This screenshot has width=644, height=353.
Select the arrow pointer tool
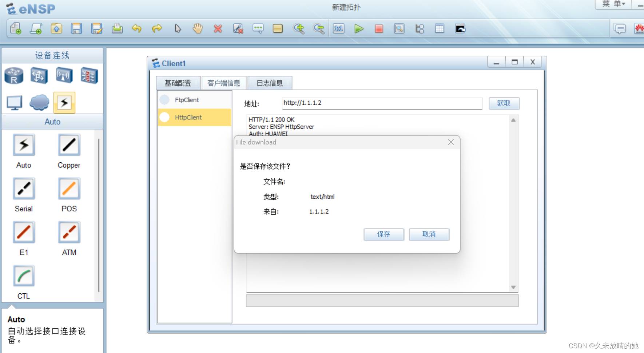click(x=178, y=28)
